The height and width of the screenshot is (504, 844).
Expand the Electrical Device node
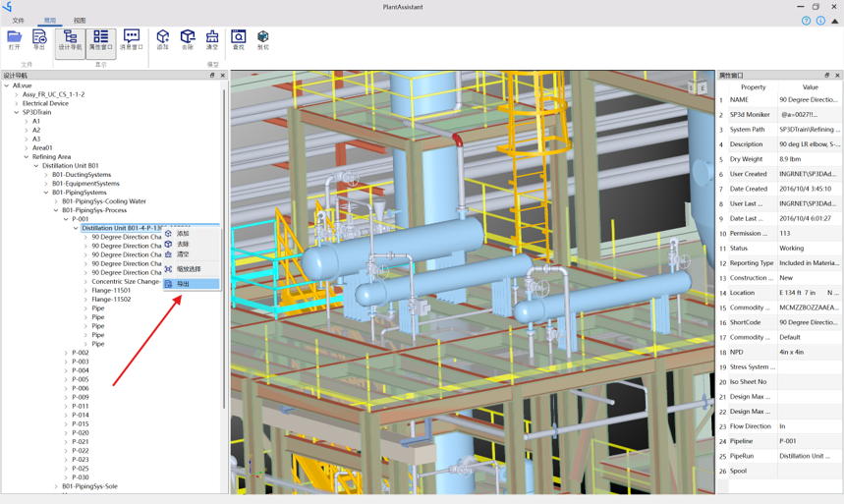pyautogui.click(x=16, y=103)
